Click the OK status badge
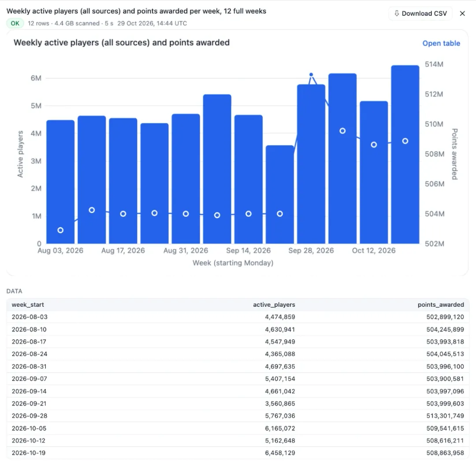476x461 pixels. [15, 23]
